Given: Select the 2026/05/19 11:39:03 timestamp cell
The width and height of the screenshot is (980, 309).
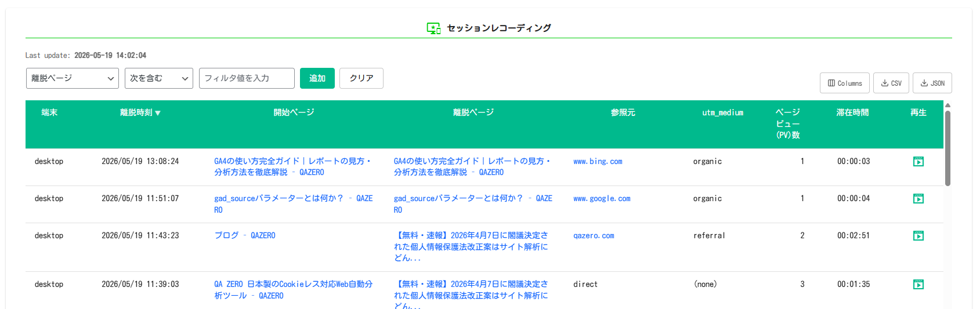Looking at the screenshot, I should 140,284.
